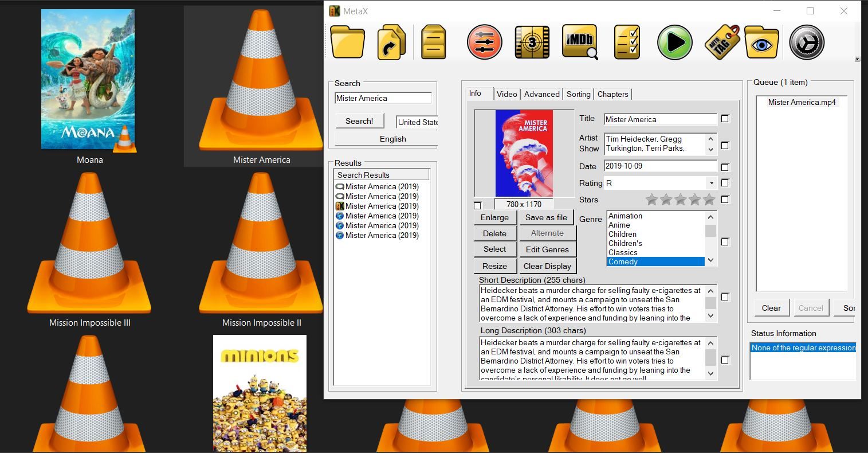
Task: Switch to the Video tab
Action: pos(507,94)
